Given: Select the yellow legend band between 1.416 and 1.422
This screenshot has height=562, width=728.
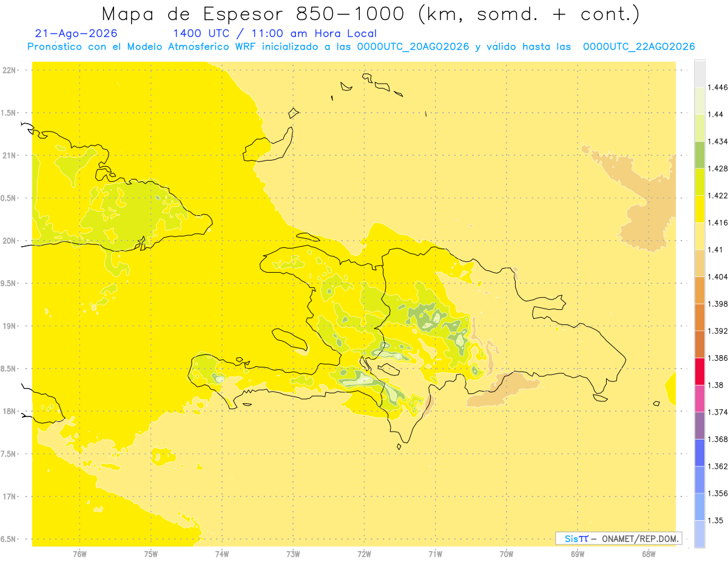Looking at the screenshot, I should point(699,209).
